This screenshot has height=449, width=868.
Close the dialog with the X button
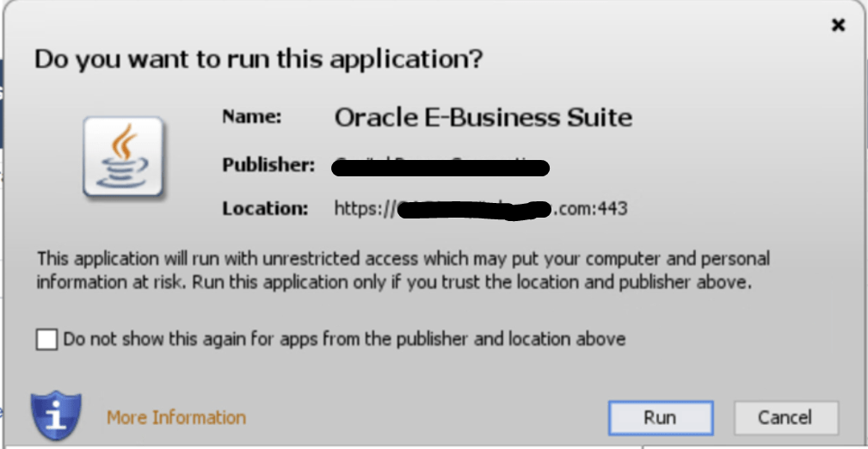838,26
